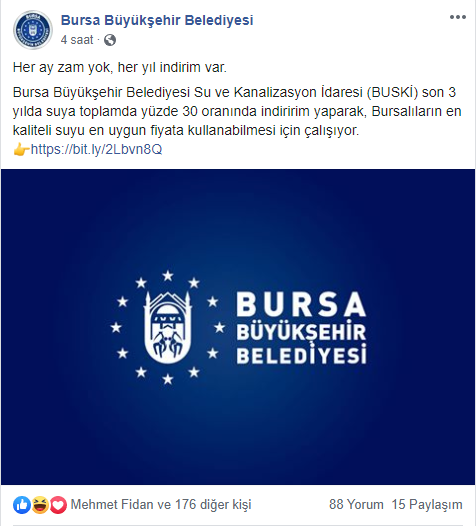
Task: Click the red heart Love reaction icon
Action: (58, 505)
